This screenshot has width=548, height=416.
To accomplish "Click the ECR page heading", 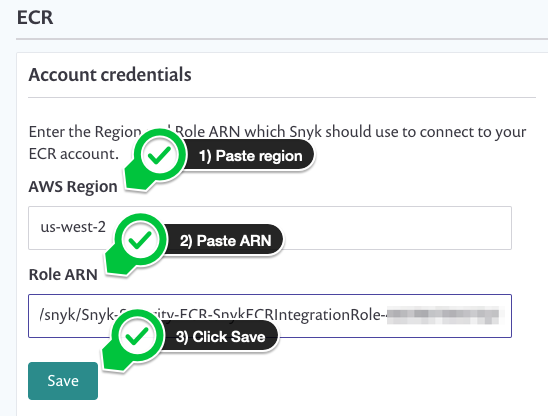I will click(35, 17).
